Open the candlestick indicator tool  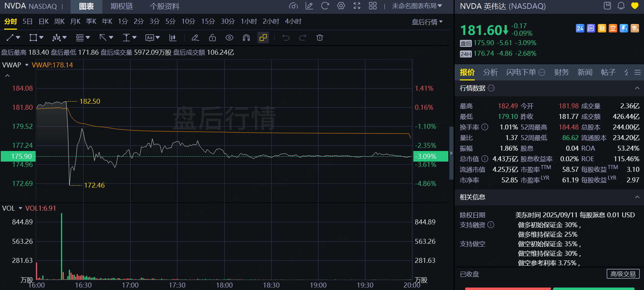pyautogui.click(x=173, y=37)
